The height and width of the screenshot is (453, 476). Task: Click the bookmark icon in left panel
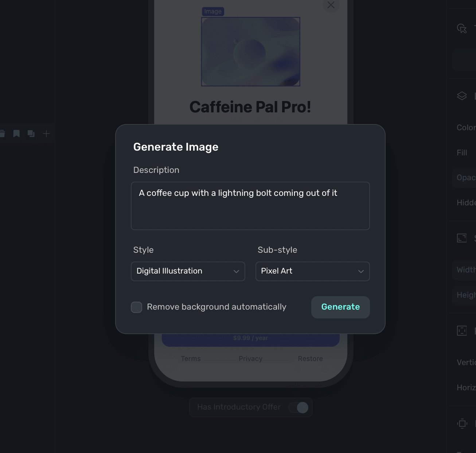point(16,133)
